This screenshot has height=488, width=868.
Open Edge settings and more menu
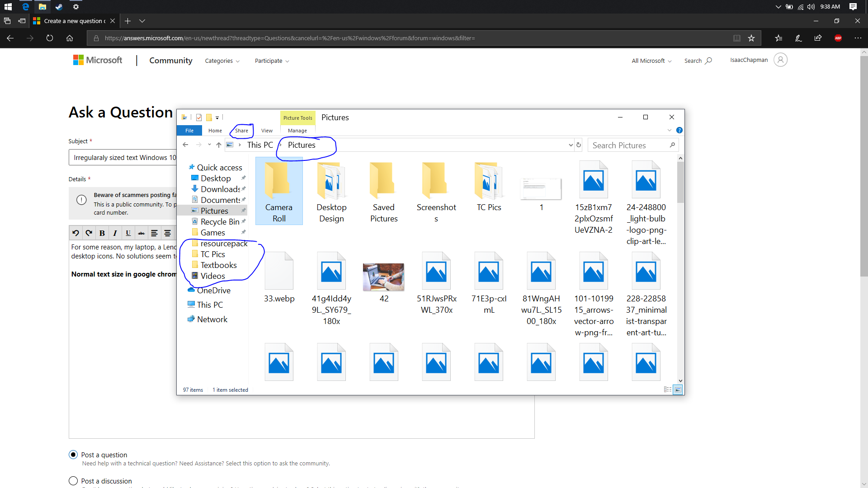coord(858,38)
